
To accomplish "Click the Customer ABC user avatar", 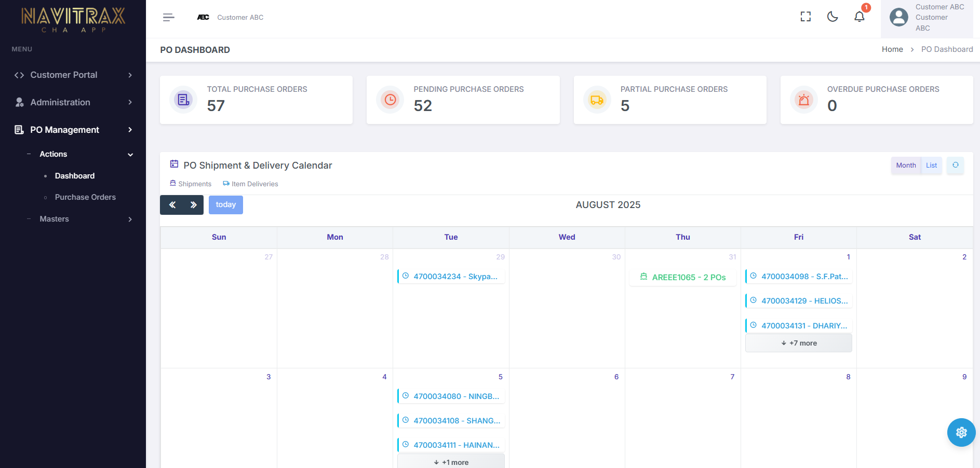I will (x=899, y=17).
